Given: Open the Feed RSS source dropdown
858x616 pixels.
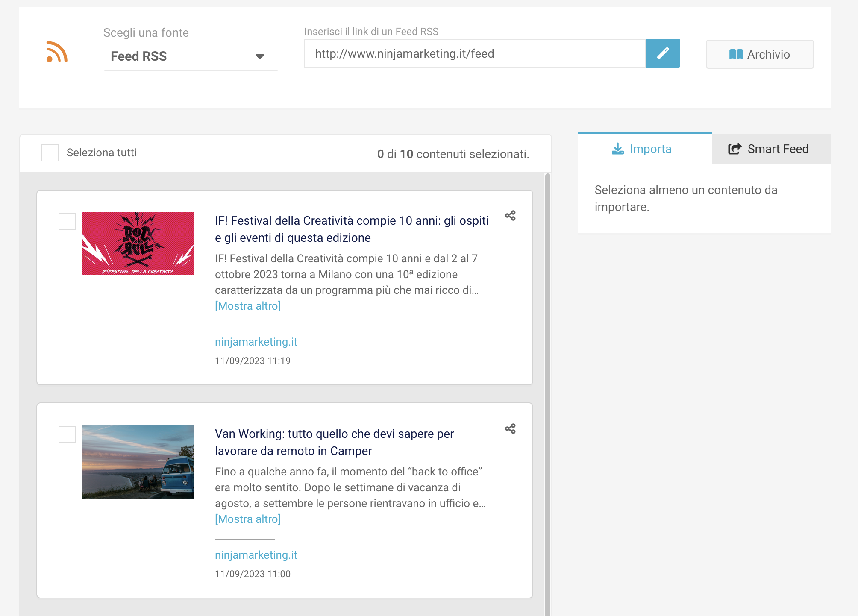Looking at the screenshot, I should [x=191, y=56].
